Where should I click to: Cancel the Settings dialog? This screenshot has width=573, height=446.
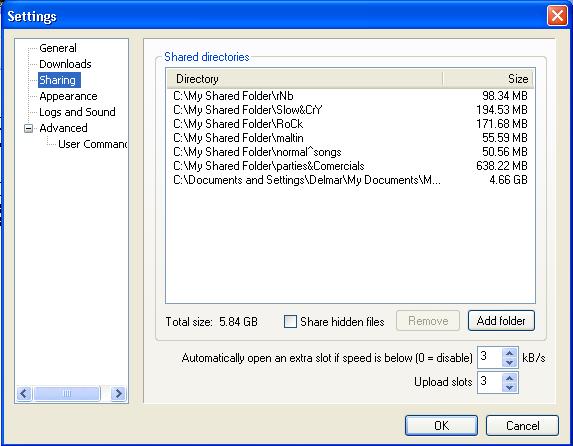[x=523, y=426]
